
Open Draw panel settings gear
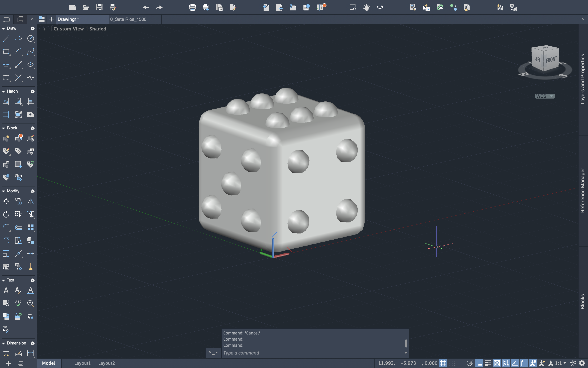click(32, 28)
